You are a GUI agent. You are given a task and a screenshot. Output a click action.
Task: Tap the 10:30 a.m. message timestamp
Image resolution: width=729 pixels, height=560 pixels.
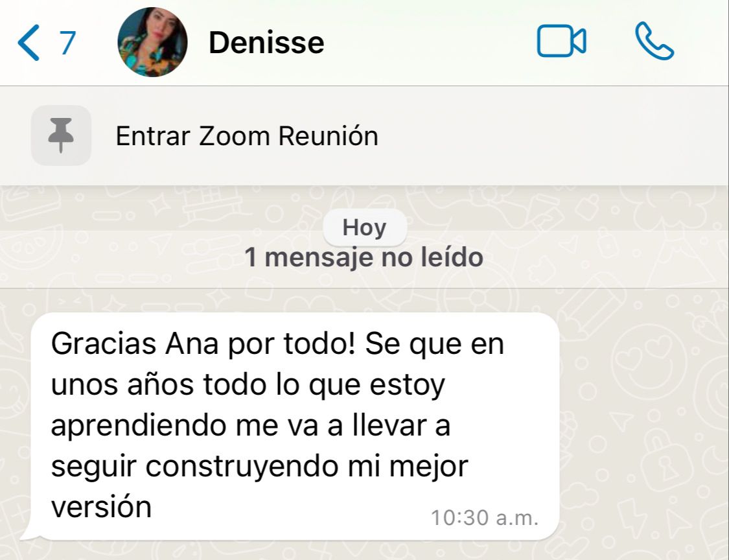pos(485,518)
